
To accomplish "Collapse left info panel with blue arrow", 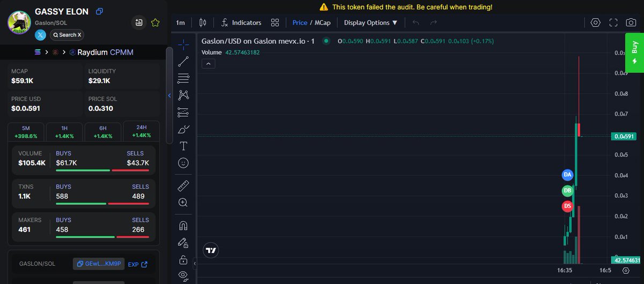I will (x=170, y=95).
